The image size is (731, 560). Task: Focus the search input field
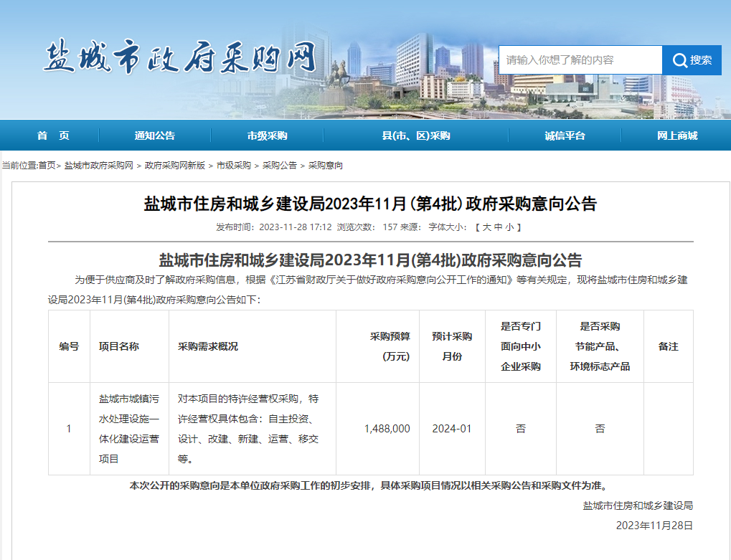tap(580, 60)
